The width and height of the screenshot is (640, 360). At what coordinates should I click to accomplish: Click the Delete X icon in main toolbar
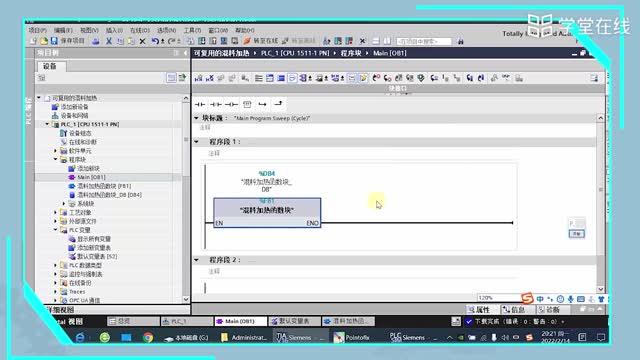pos(142,41)
